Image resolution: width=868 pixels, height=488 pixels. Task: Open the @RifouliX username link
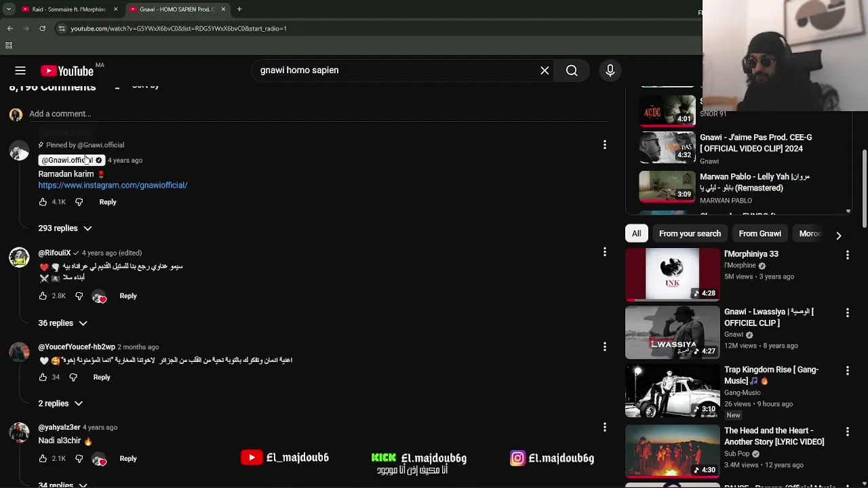54,253
